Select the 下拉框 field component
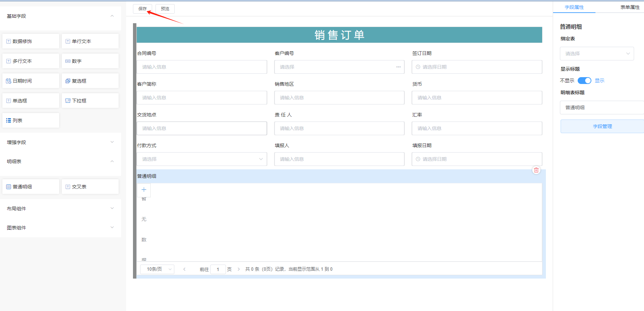 [x=90, y=101]
